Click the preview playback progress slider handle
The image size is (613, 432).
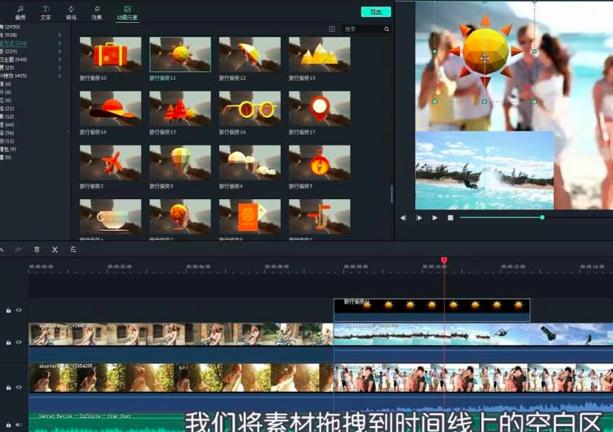point(542,217)
